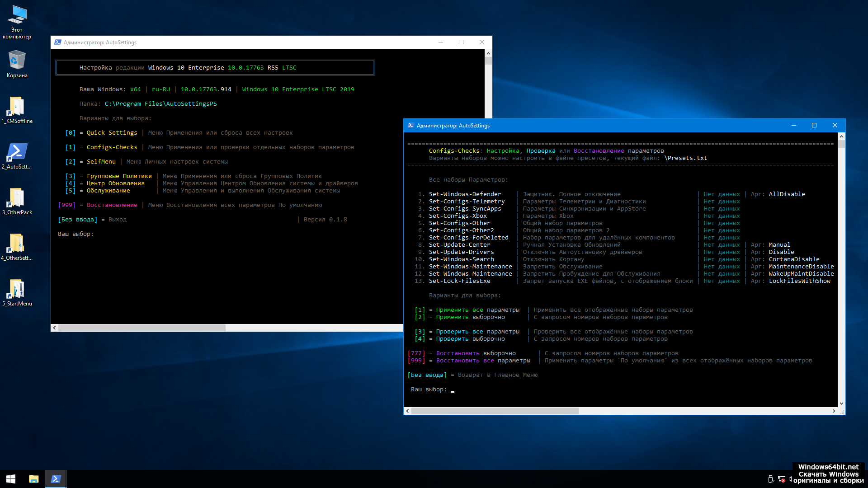Click the network icon in system tray
The height and width of the screenshot is (488, 868).
[782, 479]
